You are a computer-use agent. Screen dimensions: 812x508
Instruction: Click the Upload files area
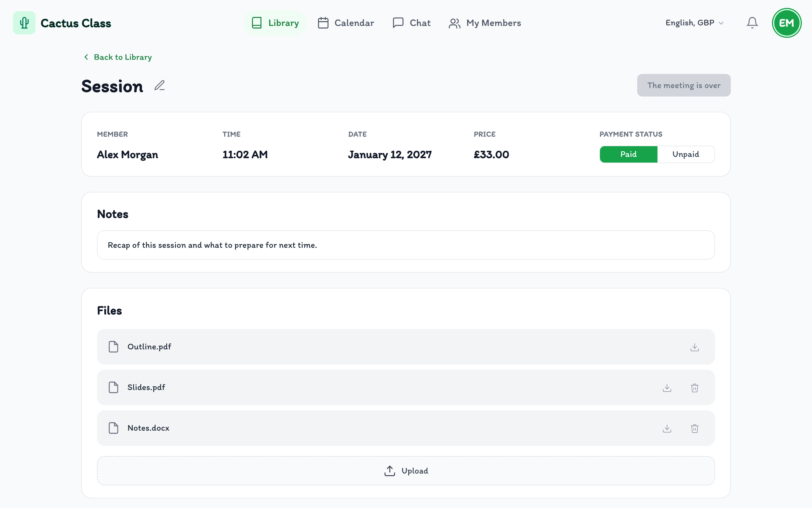406,471
